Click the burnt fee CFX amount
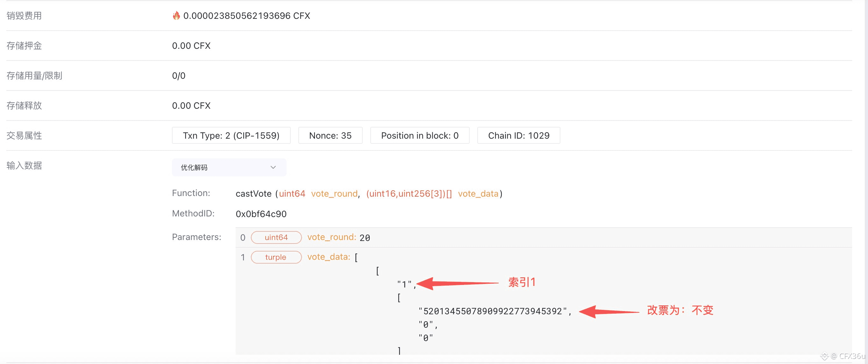 click(246, 16)
